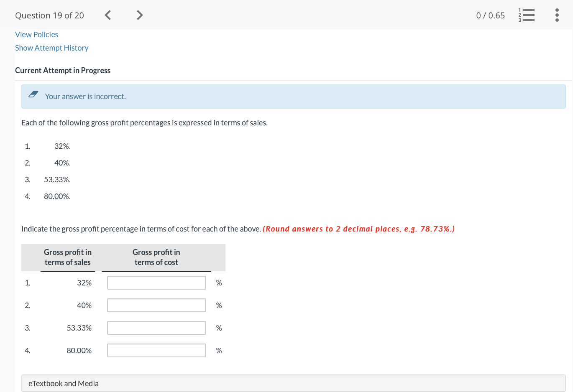Click the 53.33% value in the table

pyautogui.click(x=79, y=328)
